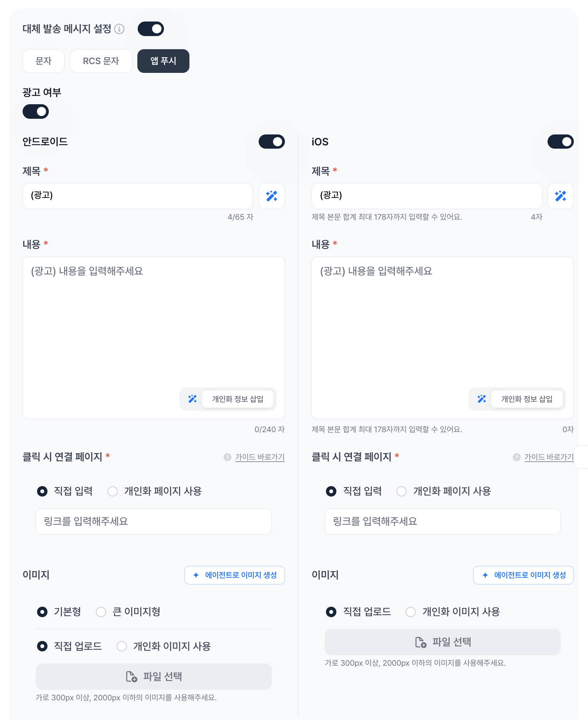588x720 pixels.
Task: Click Android 에이전트로 이미지 생성 button
Action: (x=235, y=575)
